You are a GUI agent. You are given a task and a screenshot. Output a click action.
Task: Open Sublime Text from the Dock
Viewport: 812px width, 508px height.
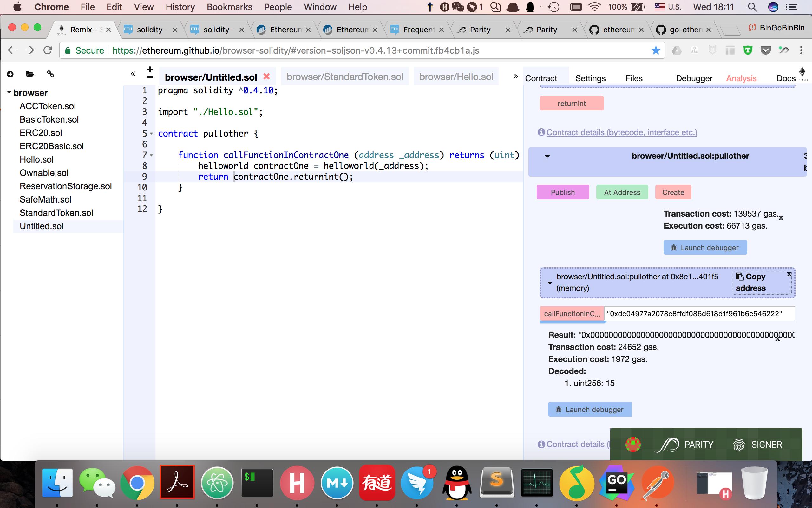(497, 483)
